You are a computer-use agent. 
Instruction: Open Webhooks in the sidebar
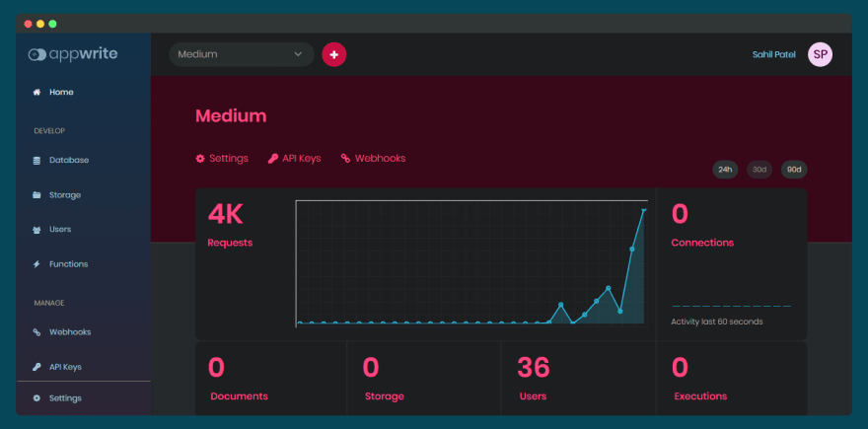point(70,332)
